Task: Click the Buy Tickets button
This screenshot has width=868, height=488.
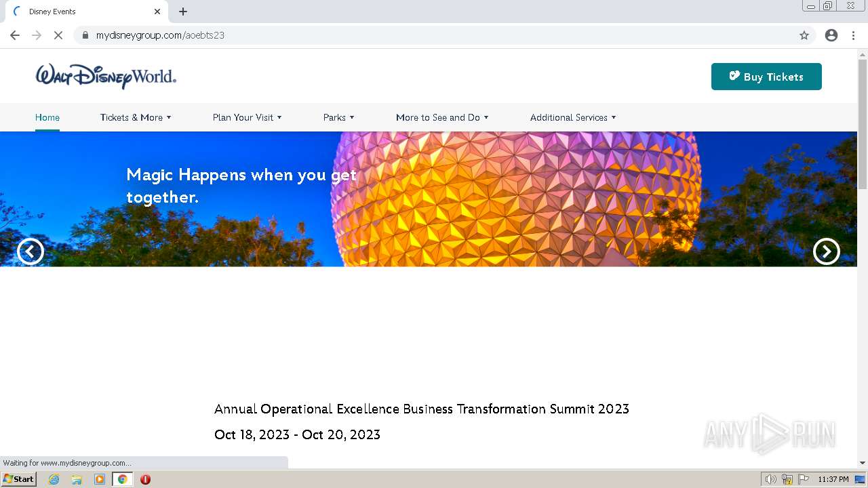Action: (x=766, y=77)
